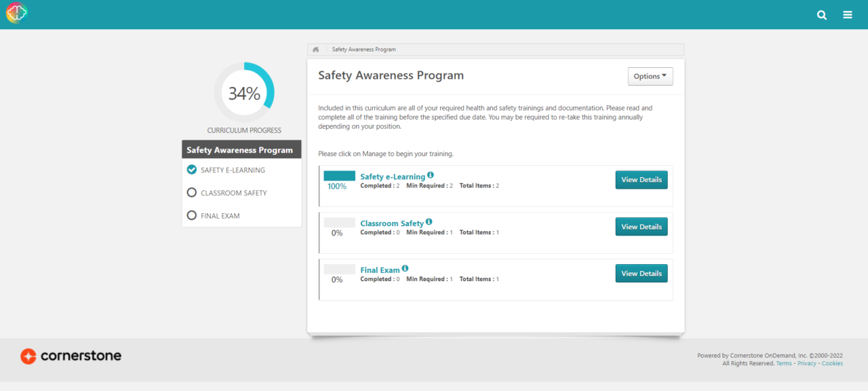The image size is (868, 391).
Task: Click the info icon beside Classroom Safety
Action: pos(428,221)
